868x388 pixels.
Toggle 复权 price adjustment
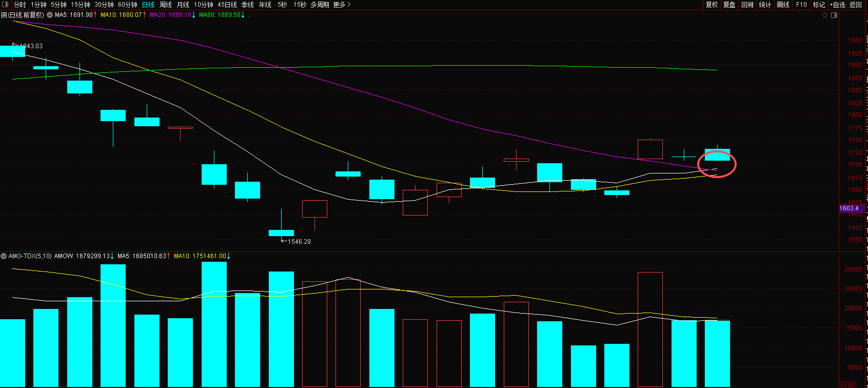pyautogui.click(x=712, y=5)
